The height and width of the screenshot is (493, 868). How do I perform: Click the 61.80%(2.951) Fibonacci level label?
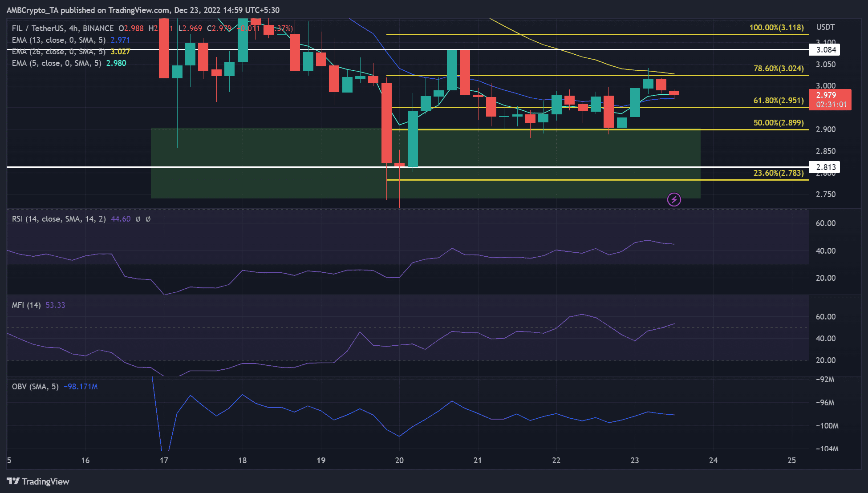pos(779,101)
